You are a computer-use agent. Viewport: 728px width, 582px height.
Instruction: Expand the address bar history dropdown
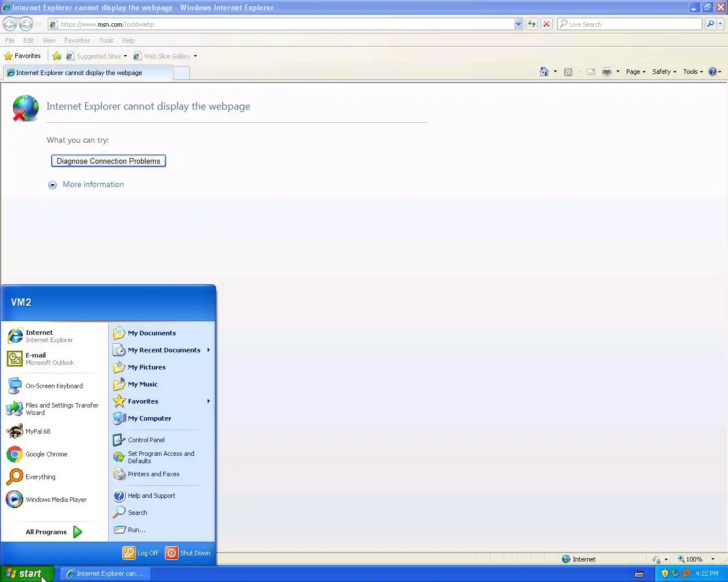[x=518, y=24]
